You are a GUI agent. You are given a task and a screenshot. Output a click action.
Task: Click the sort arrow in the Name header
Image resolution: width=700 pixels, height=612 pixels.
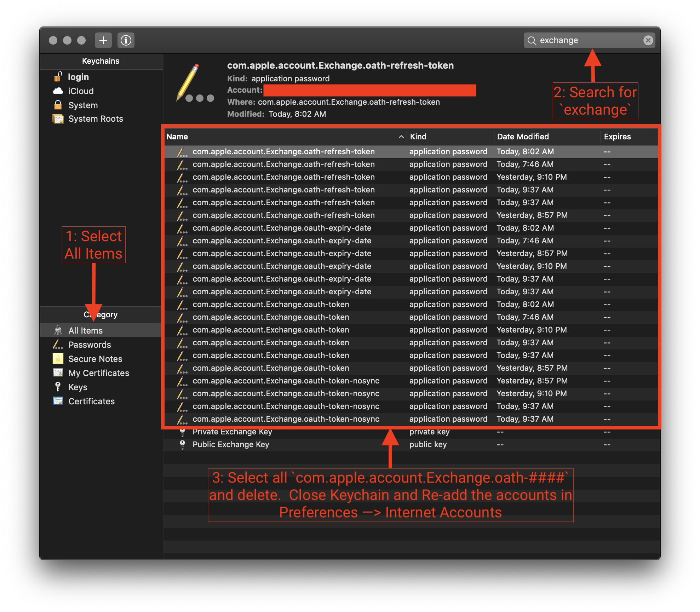pyautogui.click(x=401, y=137)
